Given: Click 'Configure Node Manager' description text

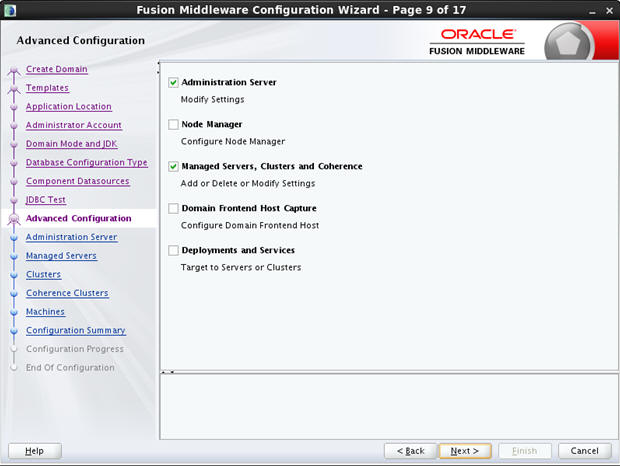Looking at the screenshot, I should point(233,141).
